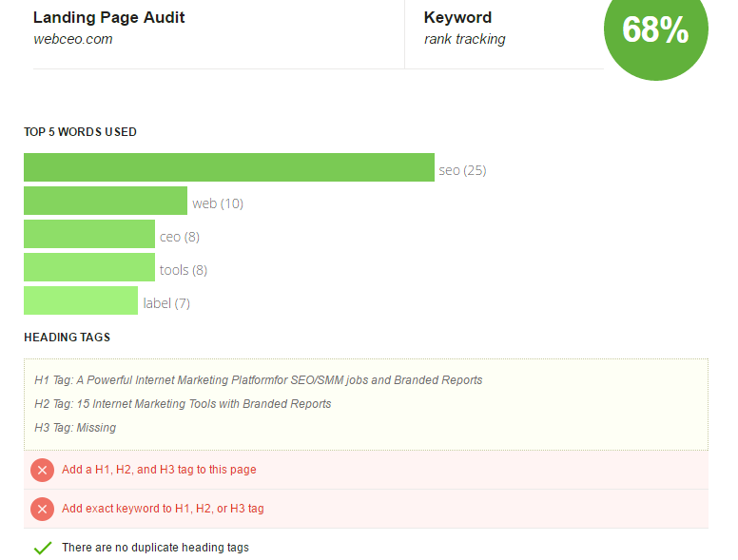Select the H1 Tag line text
738x560 pixels.
coord(259,379)
